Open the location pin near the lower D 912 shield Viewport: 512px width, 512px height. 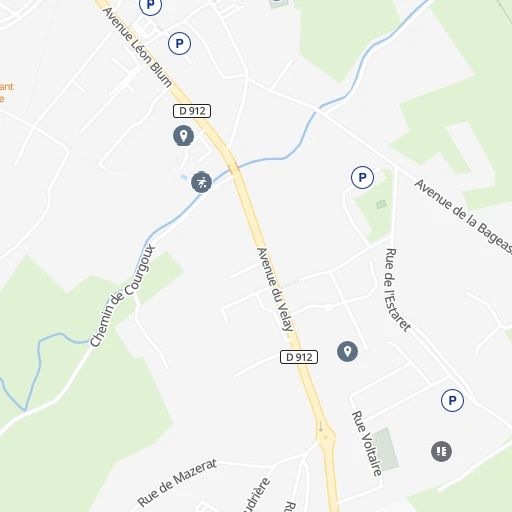pos(347,351)
